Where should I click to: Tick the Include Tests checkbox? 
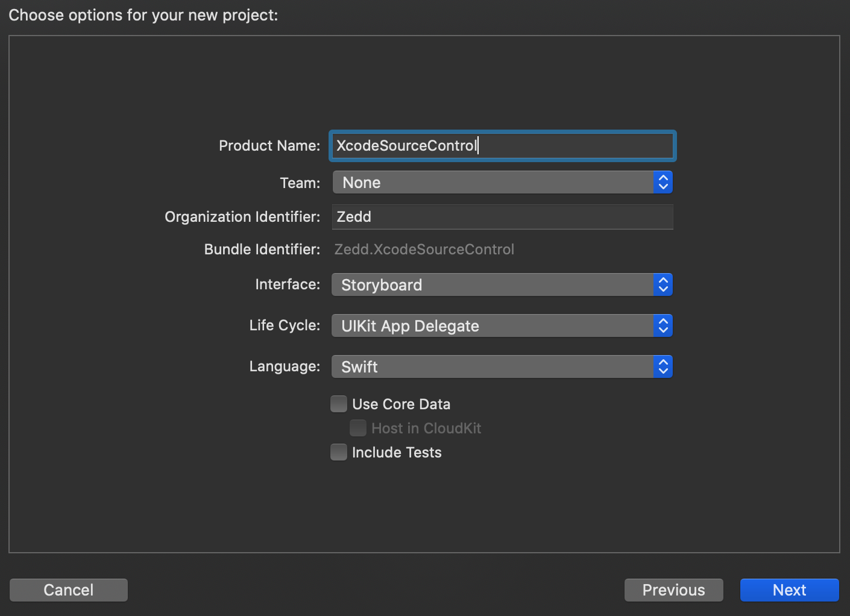[x=339, y=452]
